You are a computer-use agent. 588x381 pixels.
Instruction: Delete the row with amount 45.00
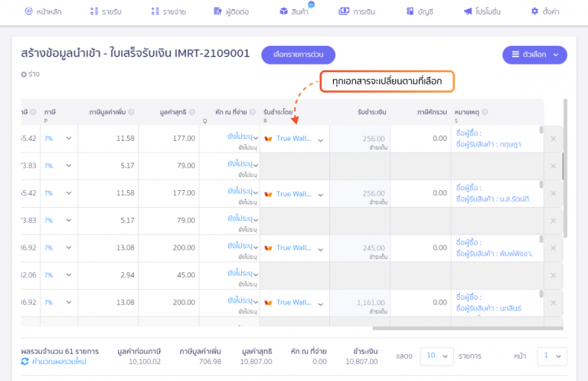(553, 275)
